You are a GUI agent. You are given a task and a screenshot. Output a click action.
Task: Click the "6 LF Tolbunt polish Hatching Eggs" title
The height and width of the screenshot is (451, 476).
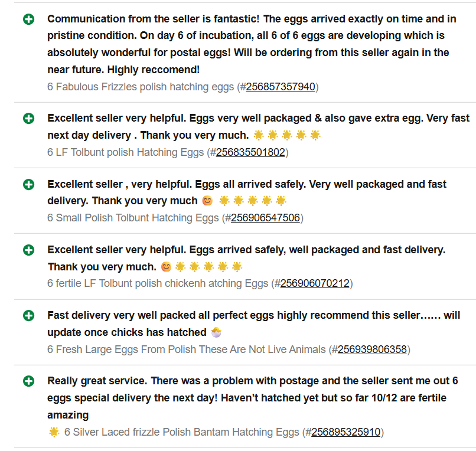[x=126, y=152]
